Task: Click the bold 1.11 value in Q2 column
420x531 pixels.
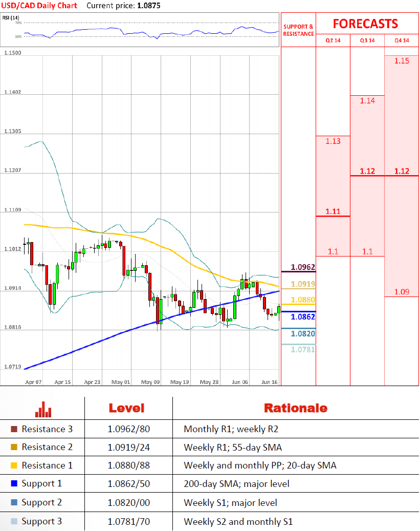Action: coord(333,211)
